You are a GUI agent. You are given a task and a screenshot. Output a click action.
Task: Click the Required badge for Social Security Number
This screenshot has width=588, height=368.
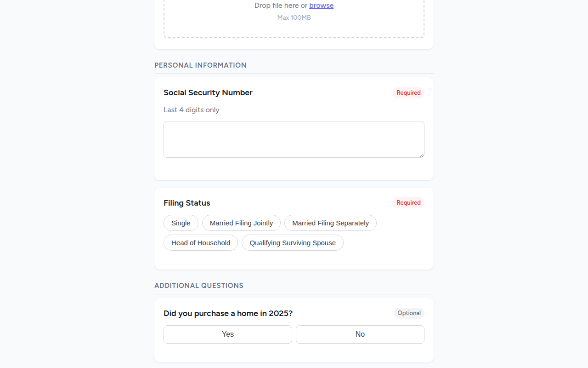point(408,92)
